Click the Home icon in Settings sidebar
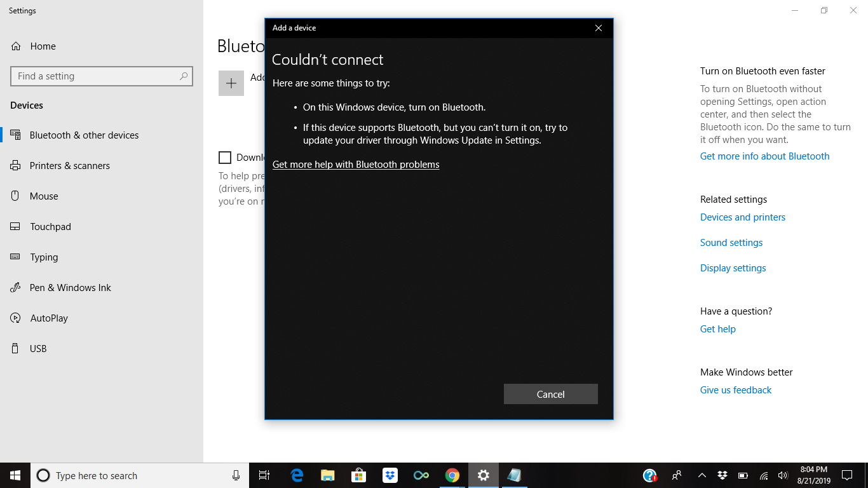 click(x=16, y=46)
